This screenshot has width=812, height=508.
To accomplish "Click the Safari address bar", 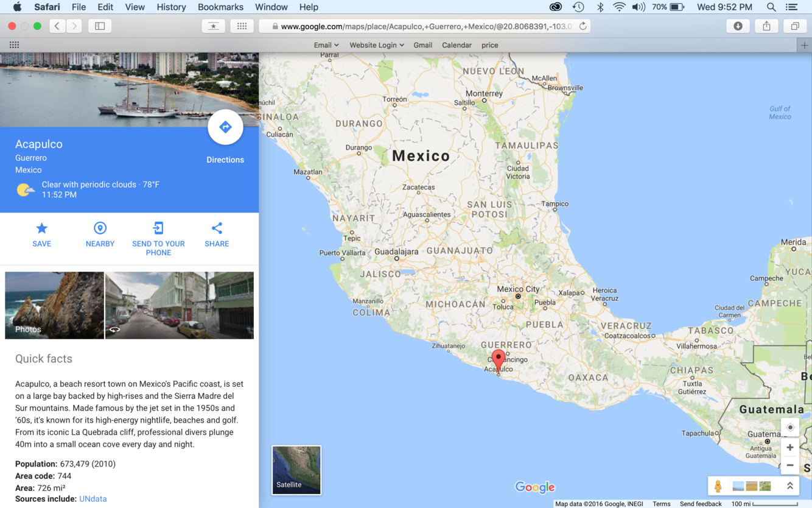I will coord(424,26).
